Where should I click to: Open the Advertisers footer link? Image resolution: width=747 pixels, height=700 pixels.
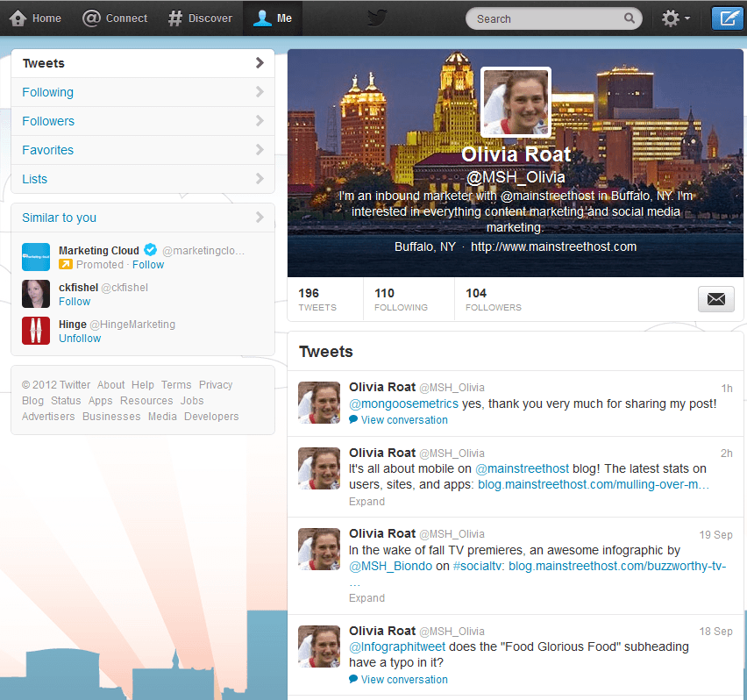point(48,417)
